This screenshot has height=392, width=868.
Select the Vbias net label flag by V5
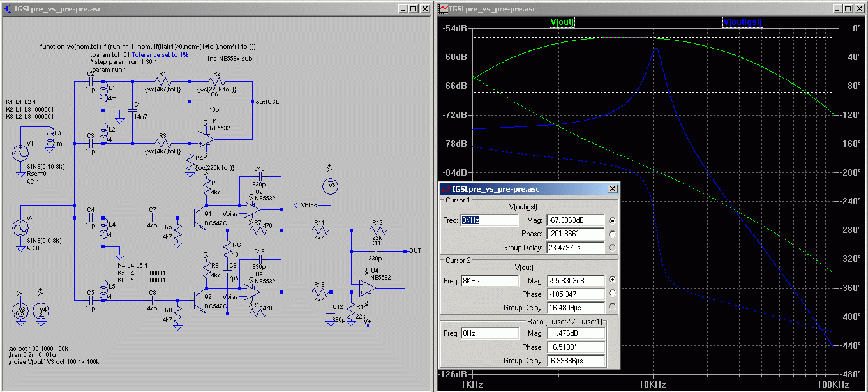[309, 205]
